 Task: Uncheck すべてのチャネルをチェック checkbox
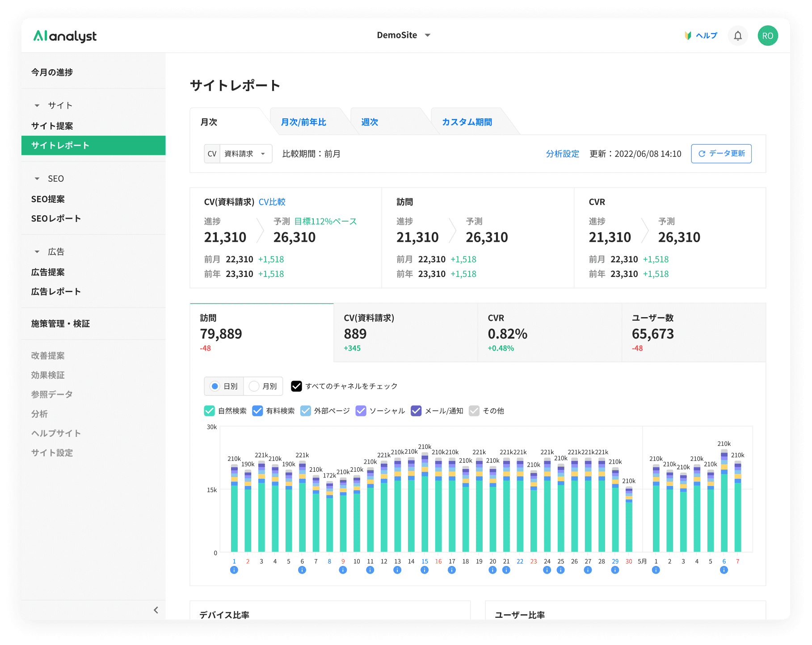tap(296, 386)
